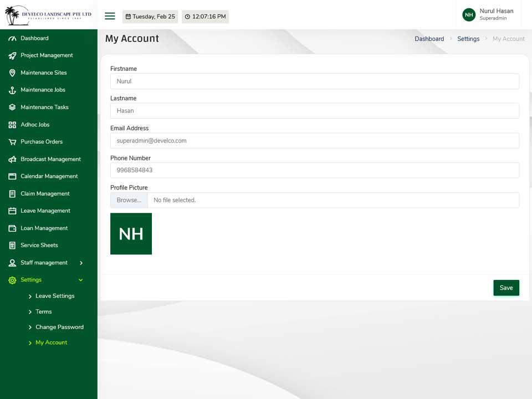Select the Maintenance Jobs anchor icon
Viewport: 532px width, 399px height.
(x=12, y=90)
